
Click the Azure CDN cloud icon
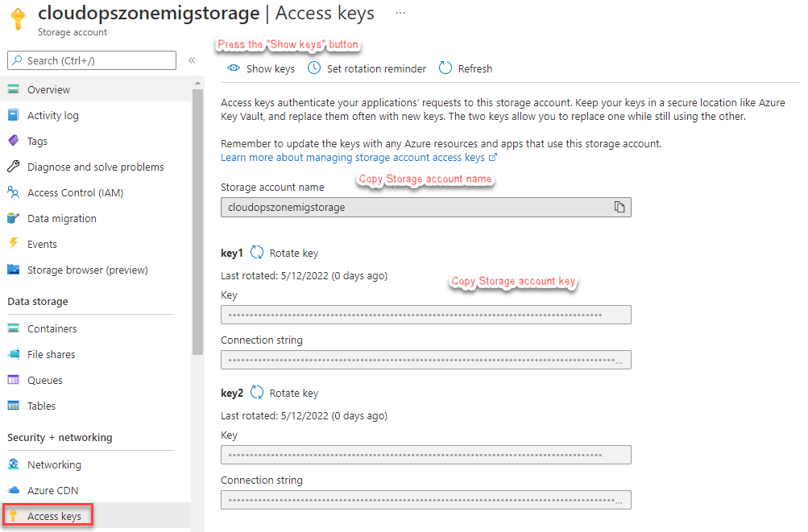tap(13, 490)
